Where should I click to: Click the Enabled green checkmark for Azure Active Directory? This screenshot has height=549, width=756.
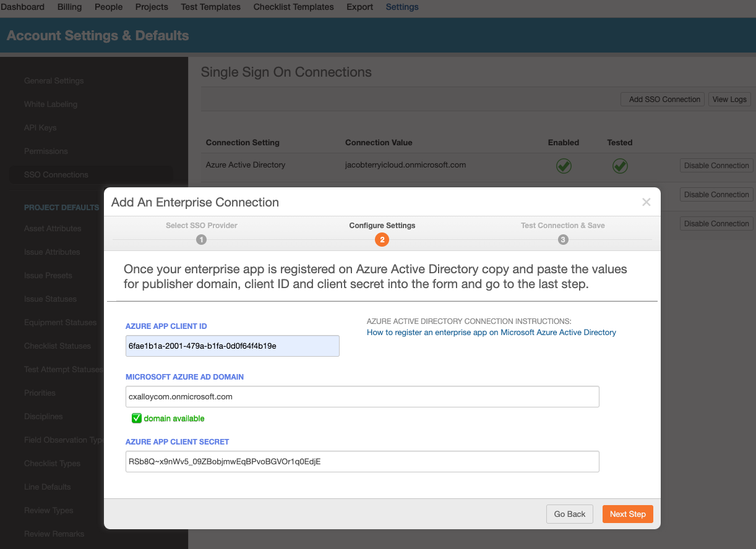564,165
